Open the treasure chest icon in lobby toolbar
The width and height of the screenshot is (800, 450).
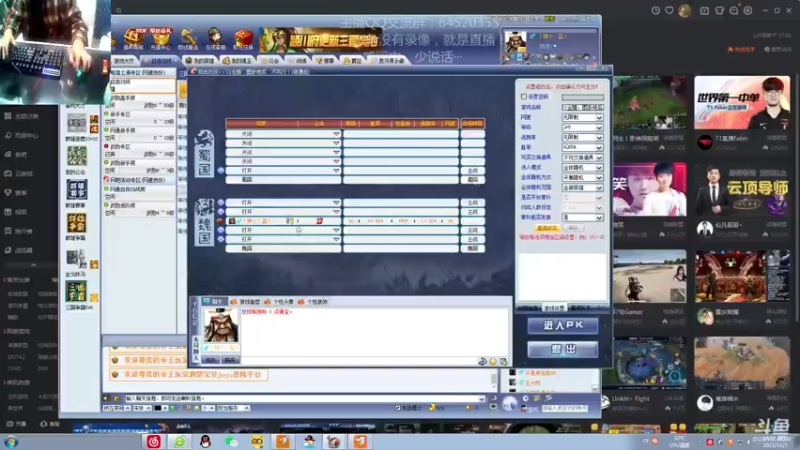[x=134, y=39]
